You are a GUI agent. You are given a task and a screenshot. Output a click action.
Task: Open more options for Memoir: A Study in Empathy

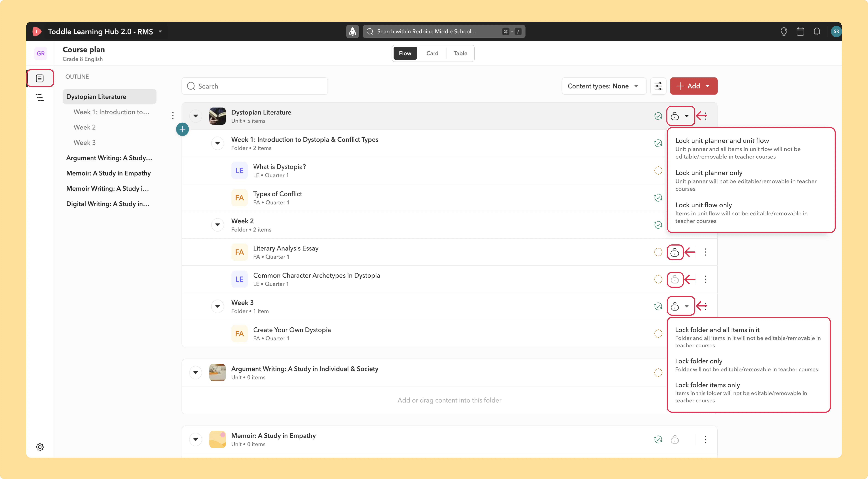pos(705,439)
